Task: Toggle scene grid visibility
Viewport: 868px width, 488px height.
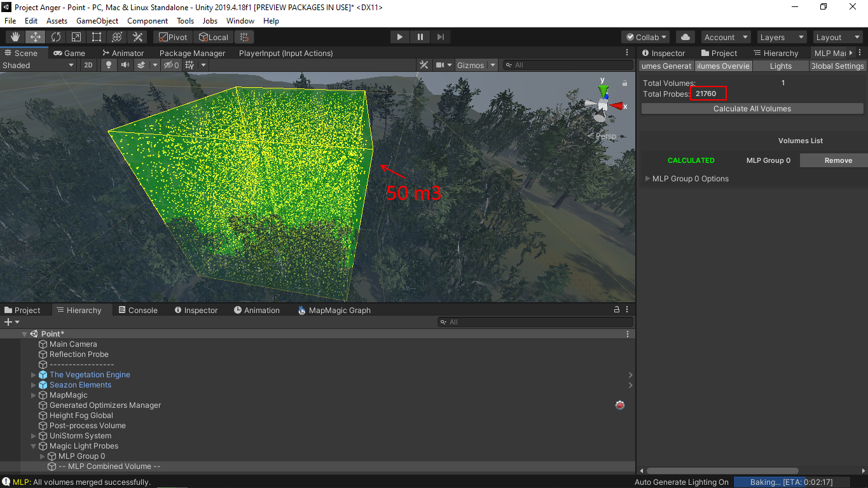Action: coord(190,65)
